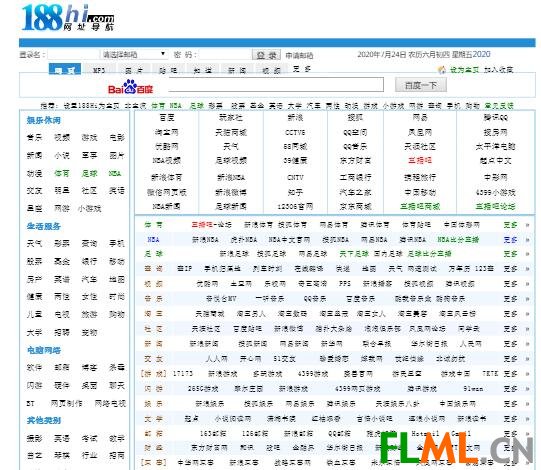Open the 娱乐休闲 category heading
Viewport: 541px width, 470px height.
pos(43,120)
